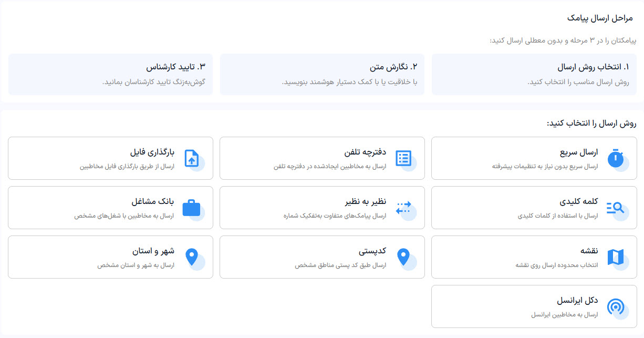Image resolution: width=644 pixels, height=338 pixels.
Task: Choose the بانک مشاغل method title
Action: 153,202
